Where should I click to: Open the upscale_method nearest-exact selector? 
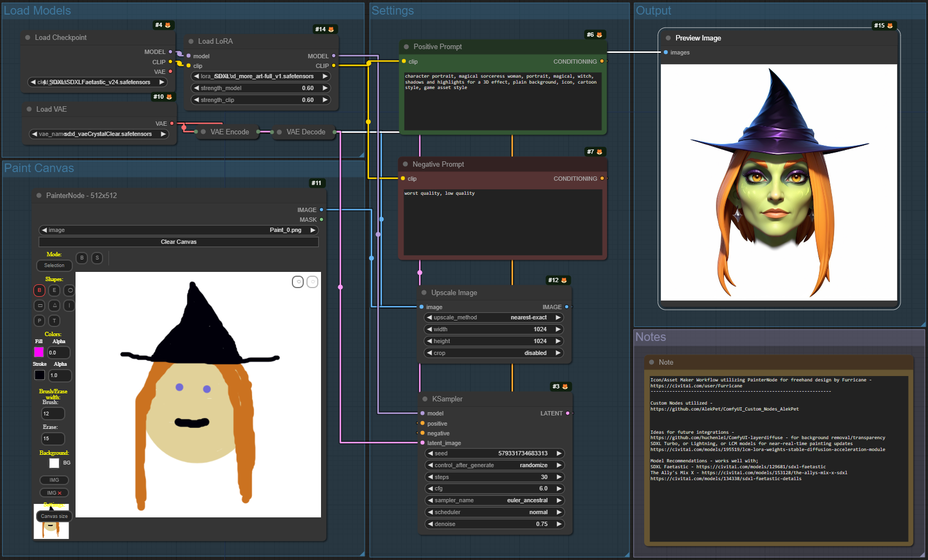pos(494,317)
